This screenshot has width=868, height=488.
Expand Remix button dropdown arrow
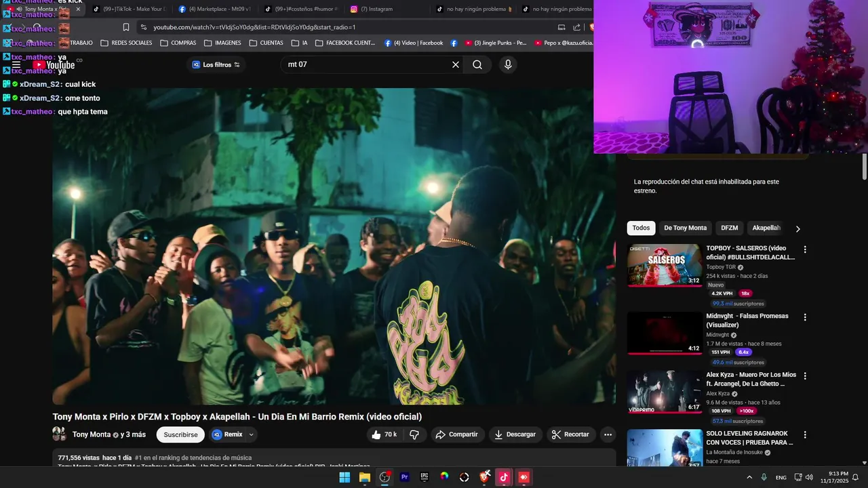(252, 434)
